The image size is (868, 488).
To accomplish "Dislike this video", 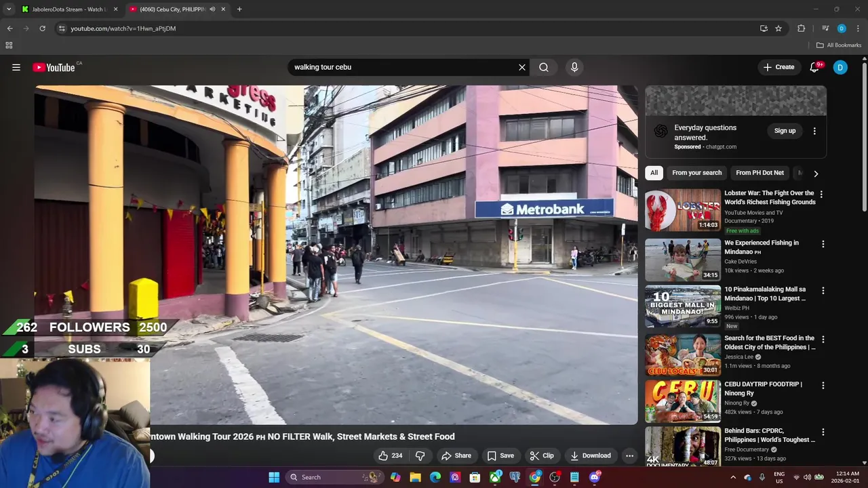I will click(x=420, y=455).
